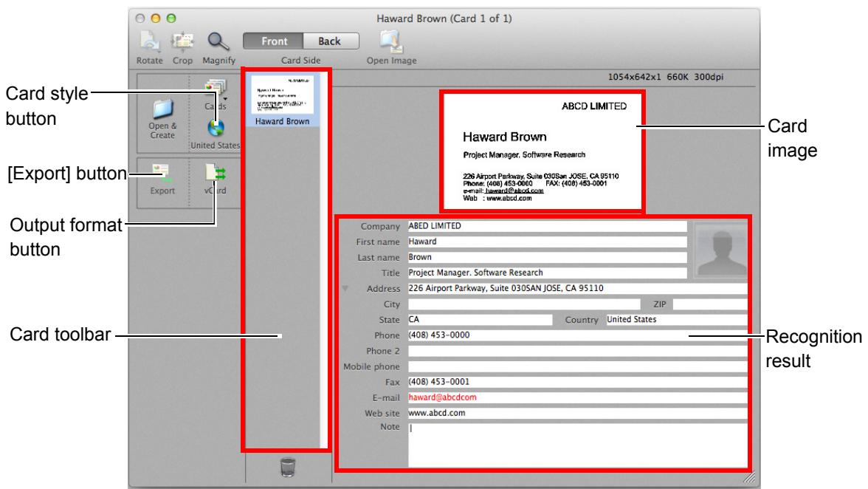The image size is (868, 489).
Task: Click the green zoom window button
Action: pyautogui.click(x=171, y=18)
